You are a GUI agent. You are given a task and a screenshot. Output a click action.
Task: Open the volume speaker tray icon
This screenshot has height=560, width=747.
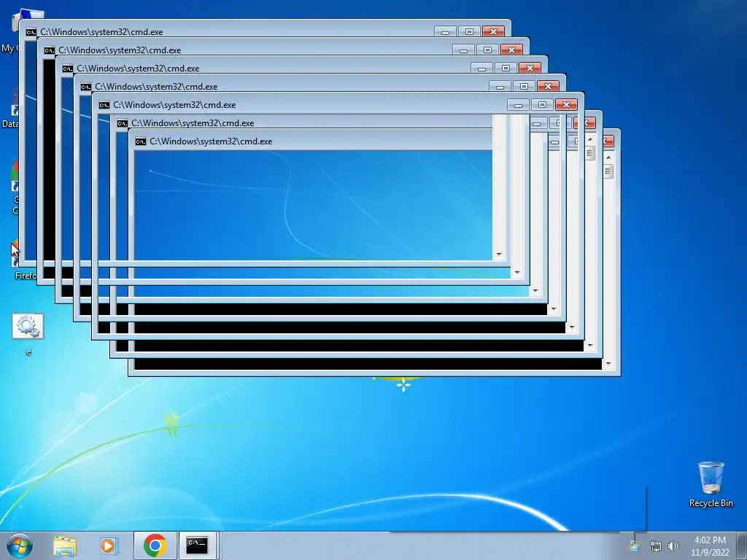[x=673, y=546]
